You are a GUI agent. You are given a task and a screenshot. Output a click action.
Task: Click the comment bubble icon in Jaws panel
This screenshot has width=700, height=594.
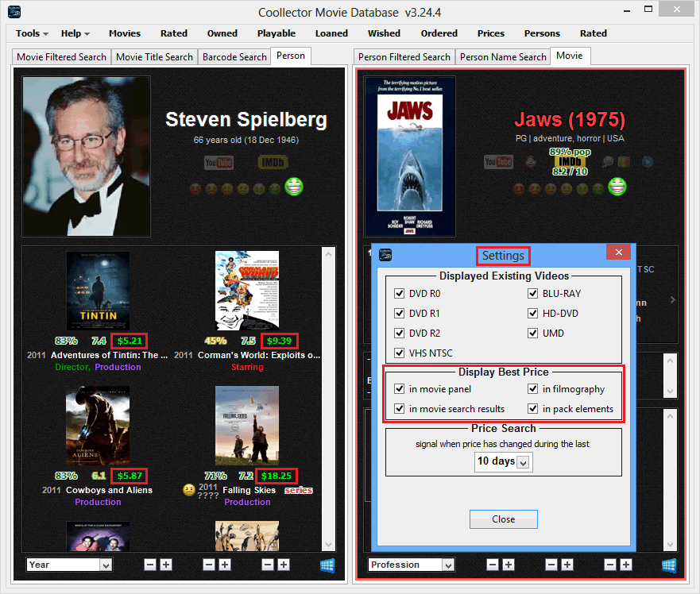tap(608, 161)
